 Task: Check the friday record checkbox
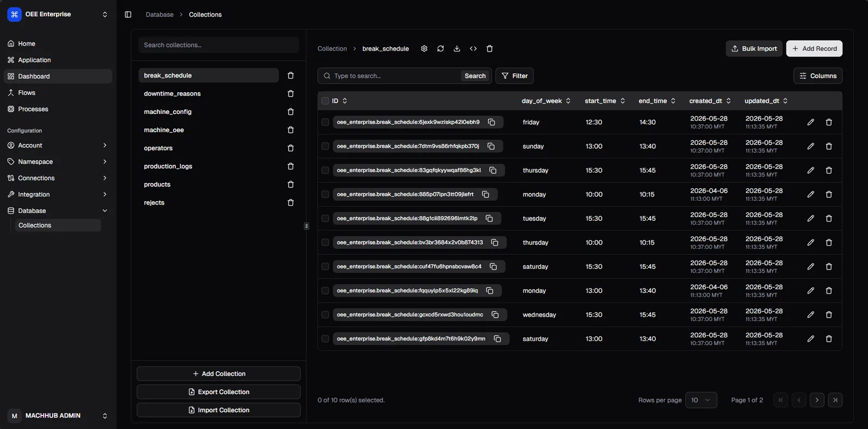coord(325,122)
